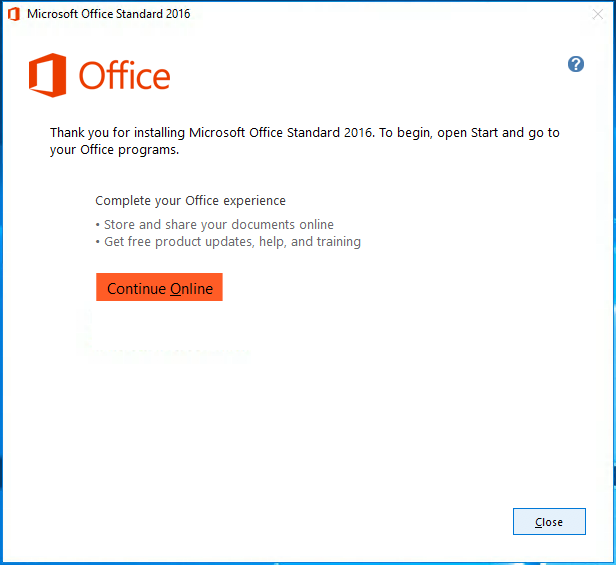This screenshot has height=565, width=616.
Task: Dismiss the dialog with the title bar X
Action: pos(598,14)
